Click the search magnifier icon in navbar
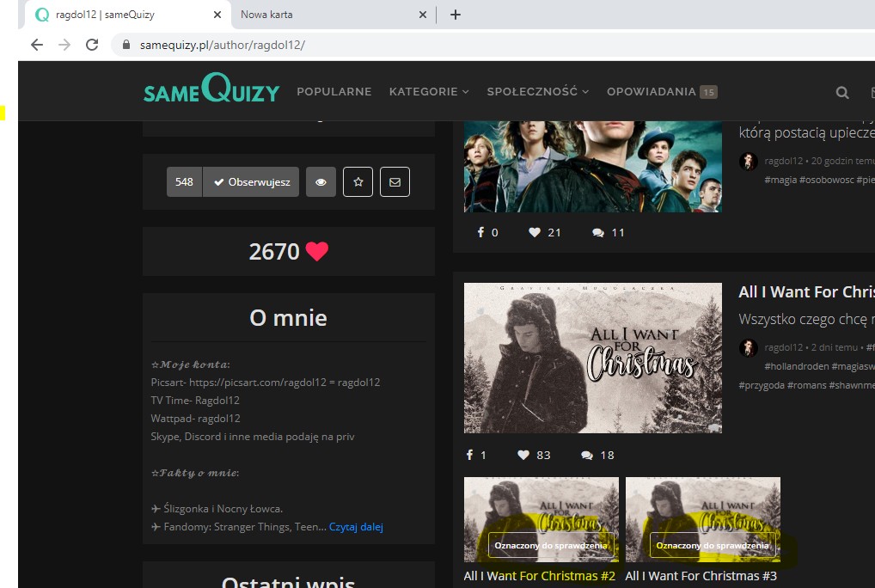Image resolution: width=875 pixels, height=588 pixels. coord(842,93)
